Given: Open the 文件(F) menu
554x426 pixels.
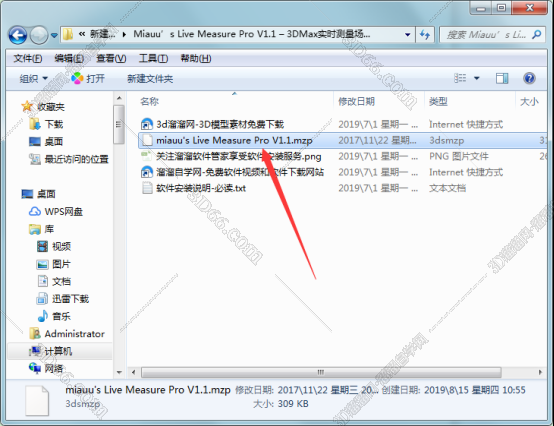Looking at the screenshot, I should [28, 58].
